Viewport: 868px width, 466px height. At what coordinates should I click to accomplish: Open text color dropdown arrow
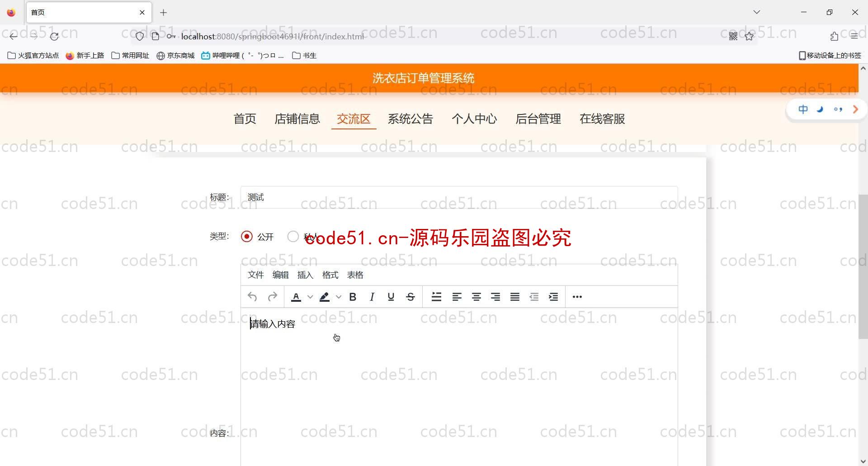[x=310, y=297]
